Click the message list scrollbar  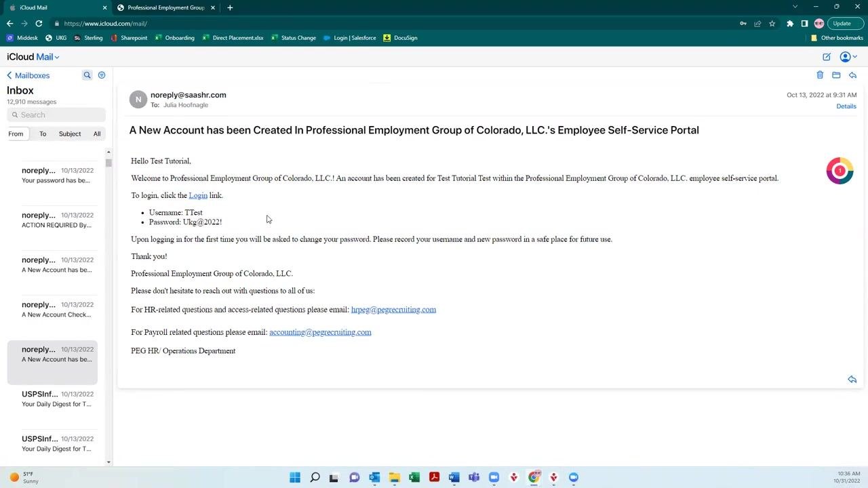pos(108,163)
